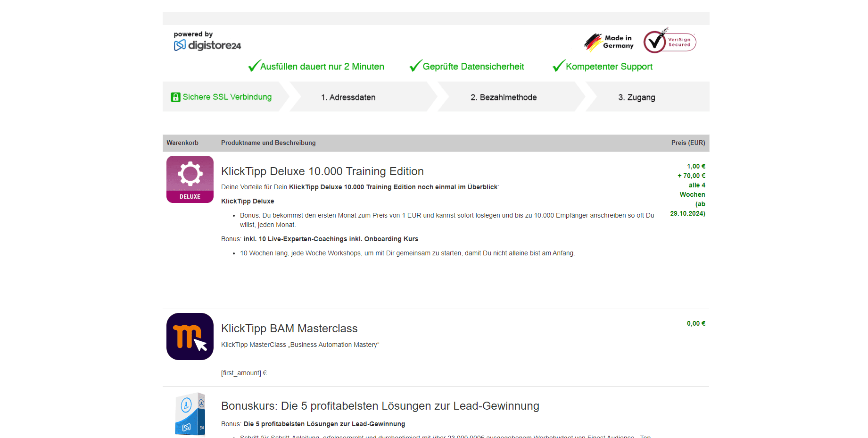Click checkmark beside Kompetenter Support

[559, 66]
